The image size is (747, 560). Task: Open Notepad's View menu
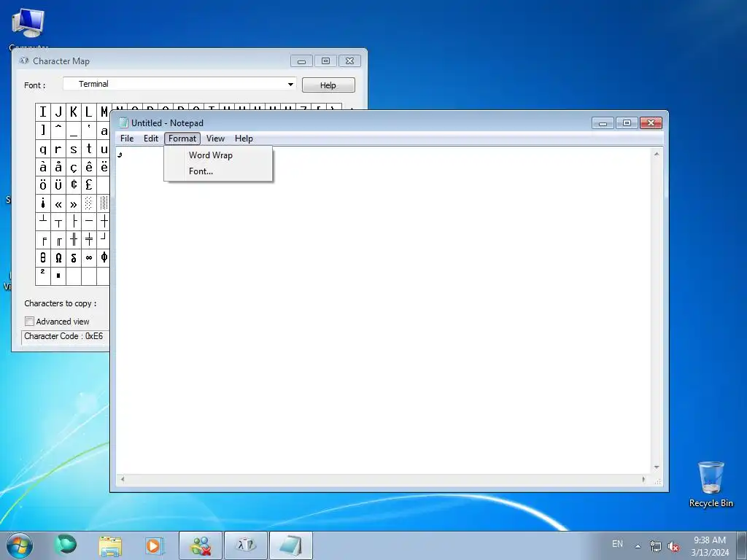pyautogui.click(x=215, y=139)
